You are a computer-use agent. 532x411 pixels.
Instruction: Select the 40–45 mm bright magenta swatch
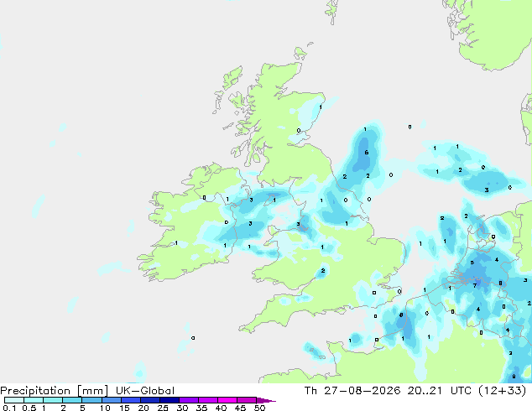pyautogui.click(x=227, y=400)
